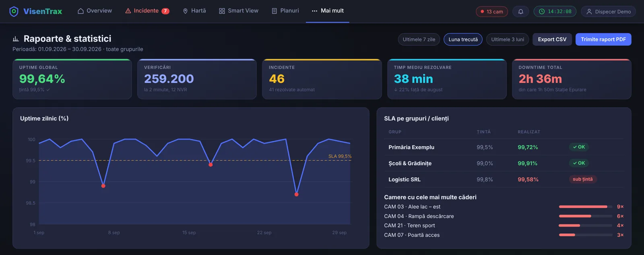Click the Logistic SRL row name

tap(405, 180)
